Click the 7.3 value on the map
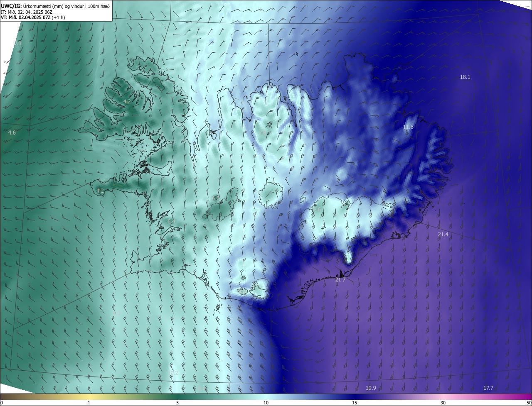532x406 pixels. coord(18,44)
